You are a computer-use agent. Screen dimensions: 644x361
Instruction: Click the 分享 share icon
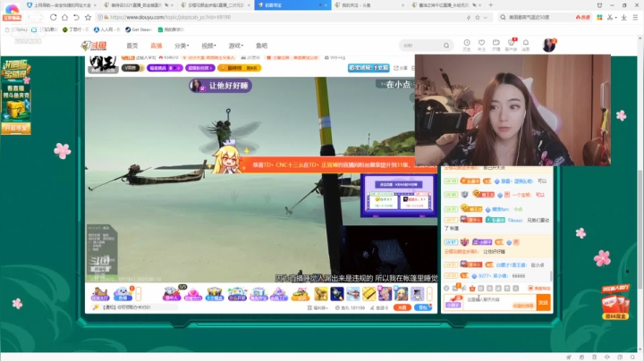[x=401, y=68]
